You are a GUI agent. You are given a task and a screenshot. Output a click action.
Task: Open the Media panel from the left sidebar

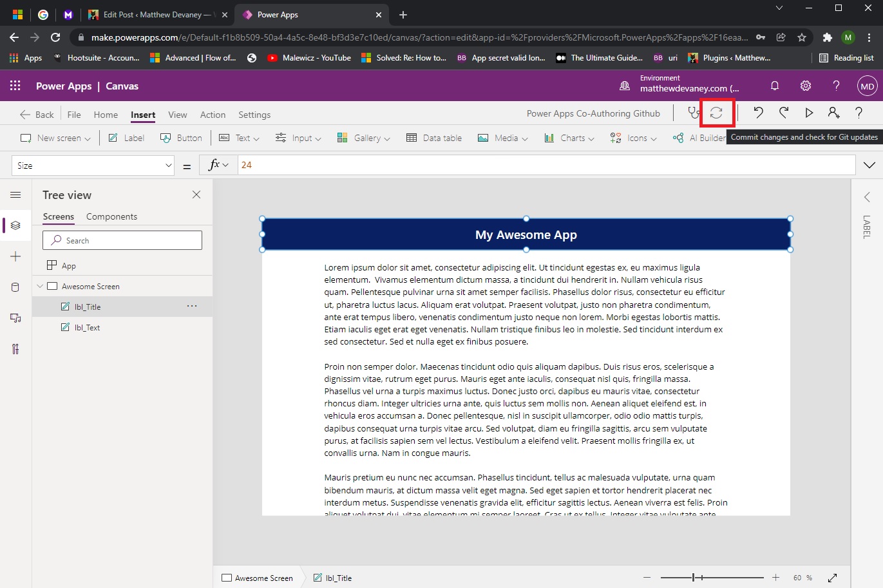pyautogui.click(x=15, y=318)
